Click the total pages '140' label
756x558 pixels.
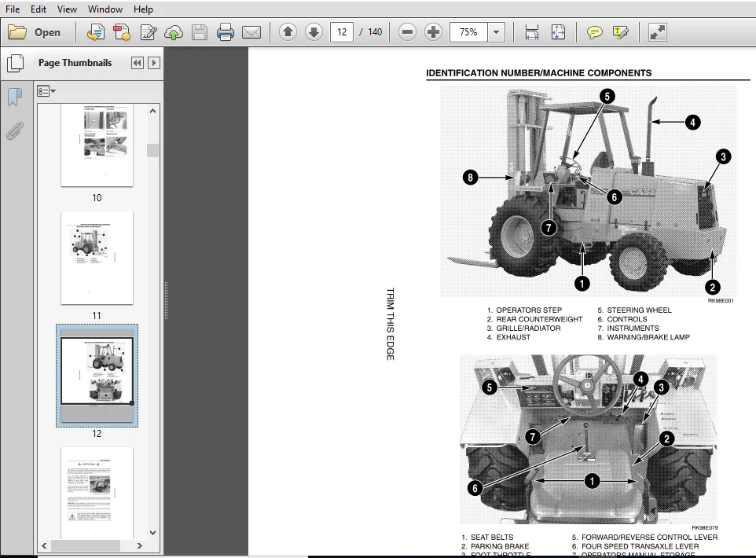[375, 32]
